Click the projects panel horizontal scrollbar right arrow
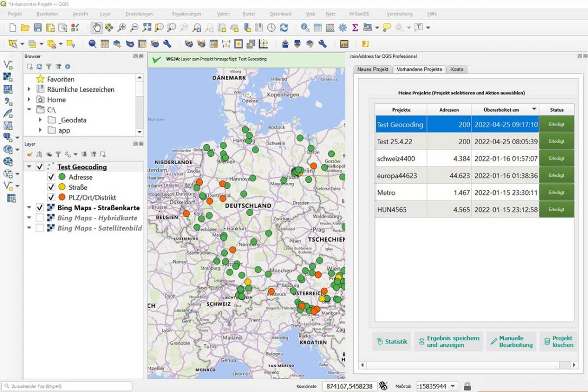 click(x=574, y=364)
